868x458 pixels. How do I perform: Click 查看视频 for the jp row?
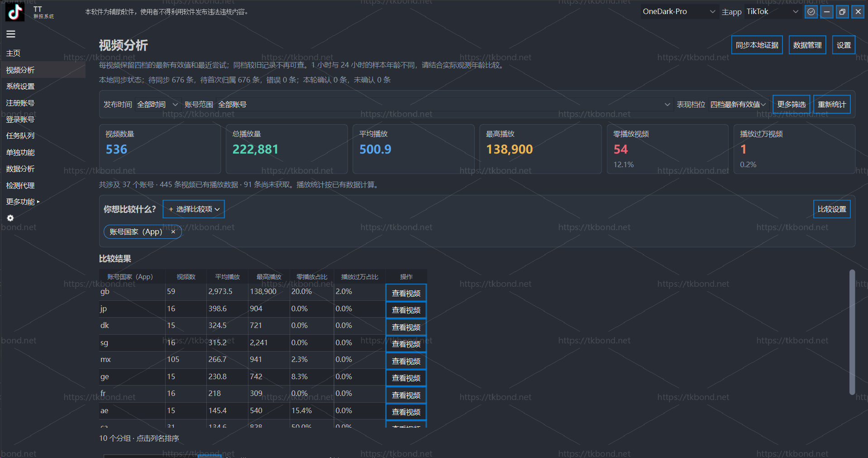tap(406, 310)
